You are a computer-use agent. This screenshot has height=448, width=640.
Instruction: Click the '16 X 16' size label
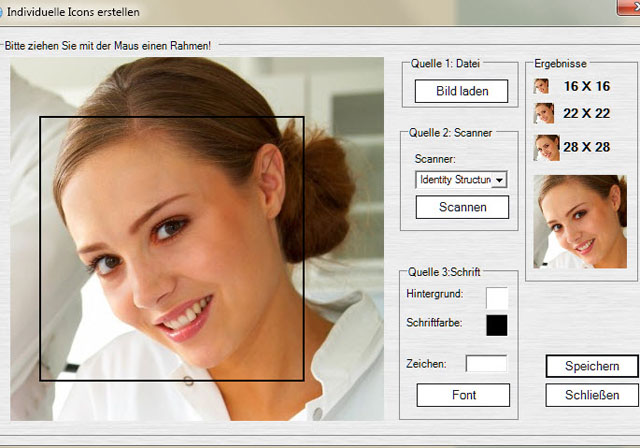pos(586,87)
